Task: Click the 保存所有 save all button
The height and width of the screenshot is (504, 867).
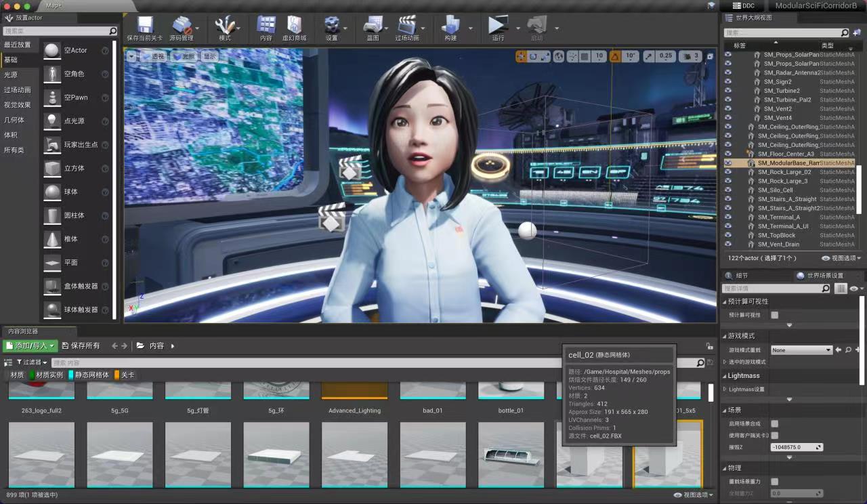Action: (81, 345)
